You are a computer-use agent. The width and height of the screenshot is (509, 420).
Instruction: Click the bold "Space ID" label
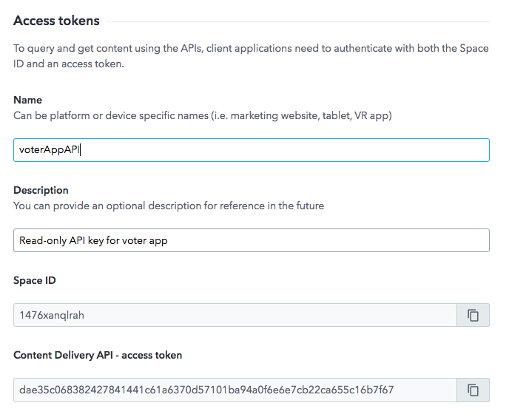[34, 280]
